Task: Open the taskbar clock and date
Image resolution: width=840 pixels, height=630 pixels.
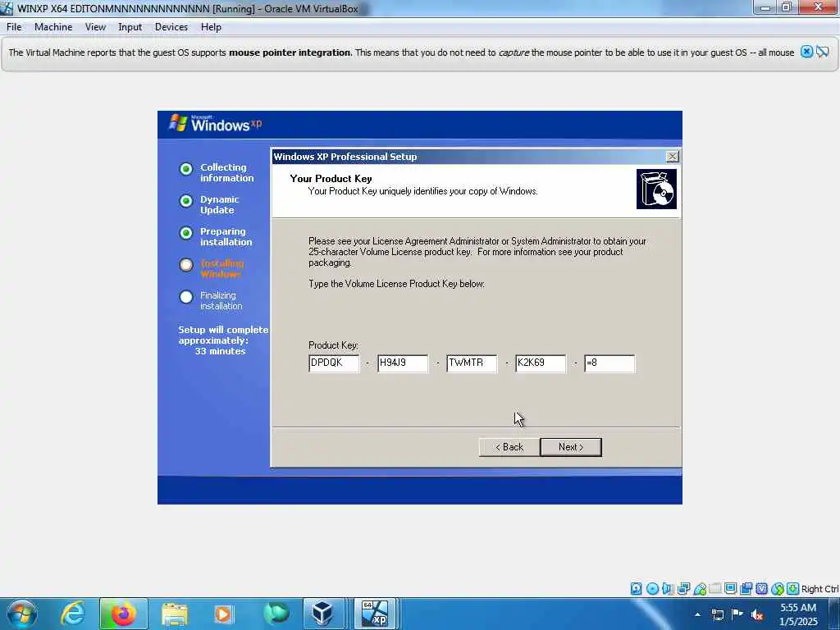Action: [798, 614]
